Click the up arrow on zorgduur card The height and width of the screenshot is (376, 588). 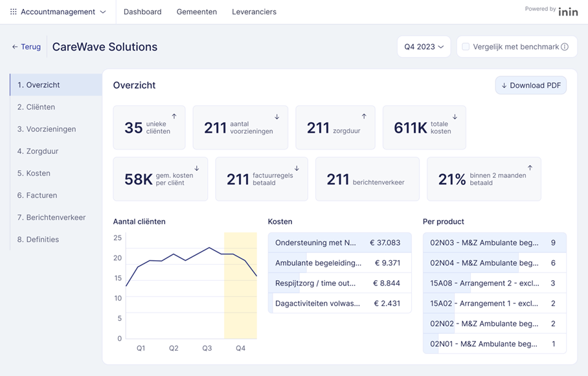click(x=364, y=117)
